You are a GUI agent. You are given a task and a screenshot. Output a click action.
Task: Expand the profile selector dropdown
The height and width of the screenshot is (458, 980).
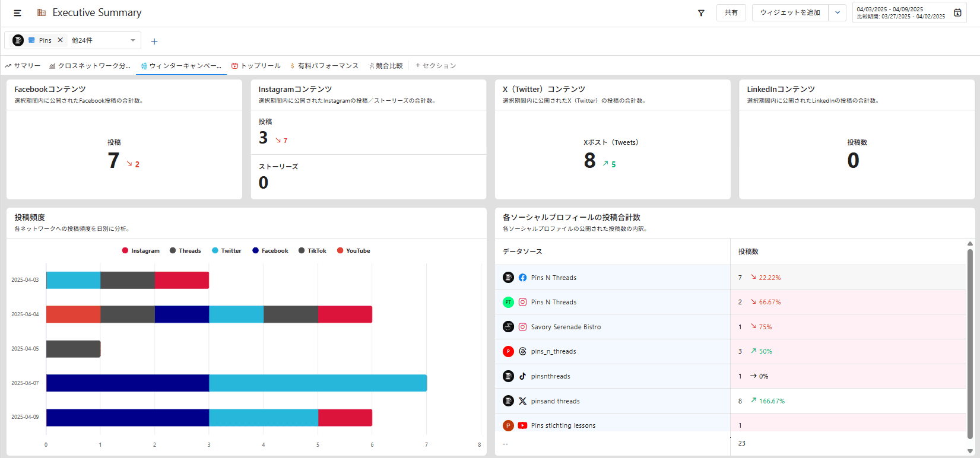[133, 40]
